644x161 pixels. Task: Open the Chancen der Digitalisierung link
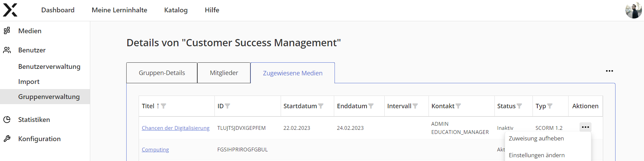point(175,128)
